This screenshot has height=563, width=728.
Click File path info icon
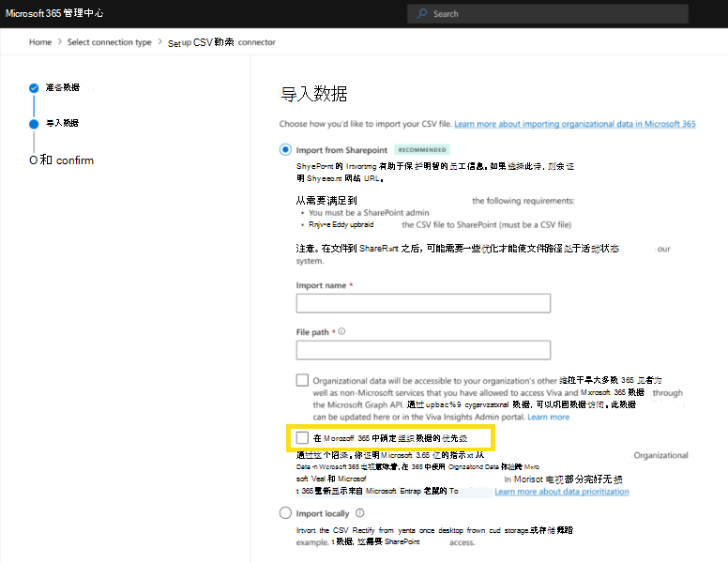click(x=341, y=331)
